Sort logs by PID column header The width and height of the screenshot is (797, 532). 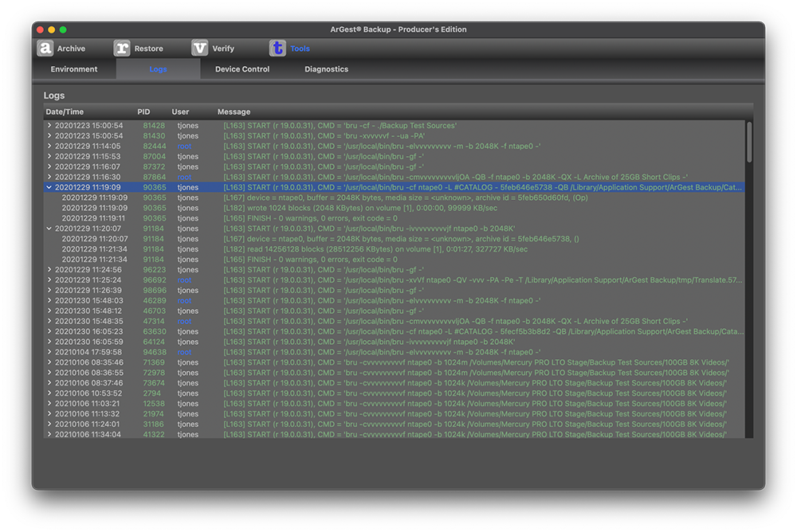(143, 111)
